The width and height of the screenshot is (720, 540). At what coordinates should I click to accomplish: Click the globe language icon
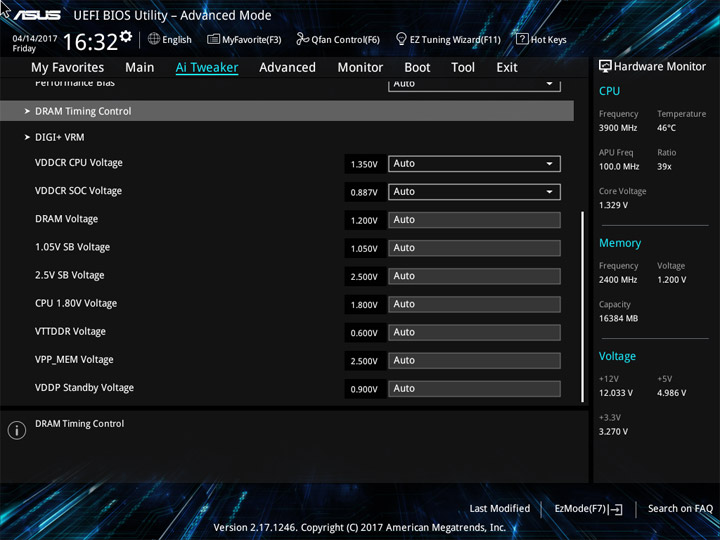[x=154, y=39]
